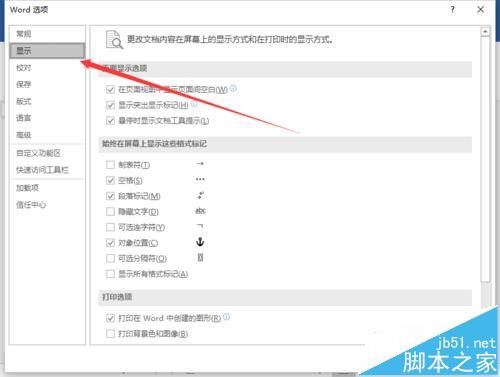The height and width of the screenshot is (377, 500).
Task: Open 信任中心 settings
Action: pos(47,205)
